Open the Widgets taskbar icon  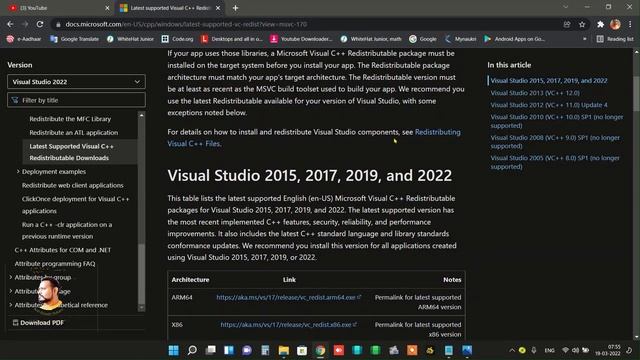pyautogui.click(x=229, y=350)
